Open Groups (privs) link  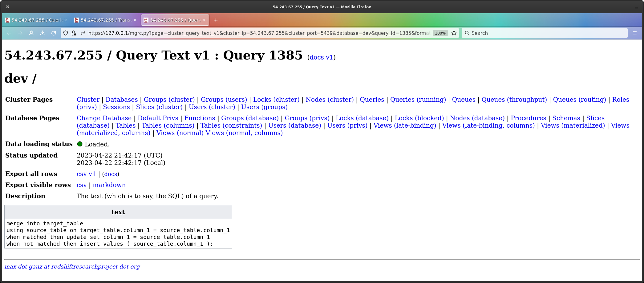pos(307,118)
